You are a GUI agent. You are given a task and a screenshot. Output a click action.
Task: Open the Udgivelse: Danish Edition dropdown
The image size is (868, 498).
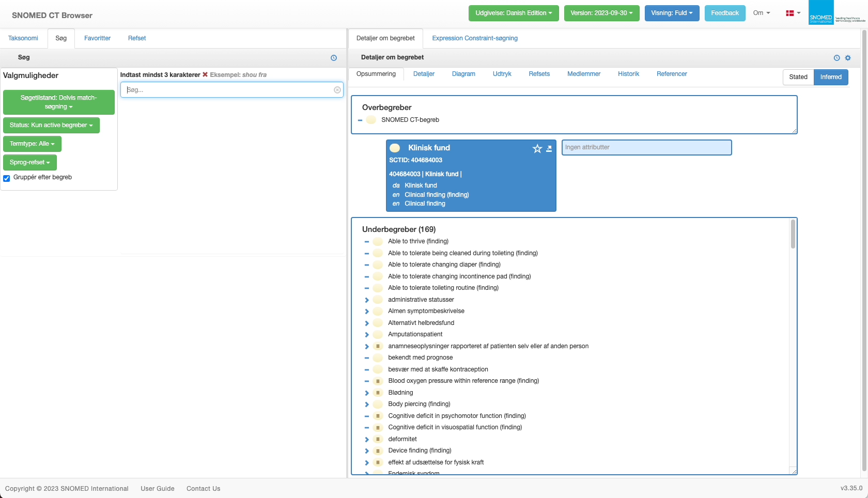point(514,13)
